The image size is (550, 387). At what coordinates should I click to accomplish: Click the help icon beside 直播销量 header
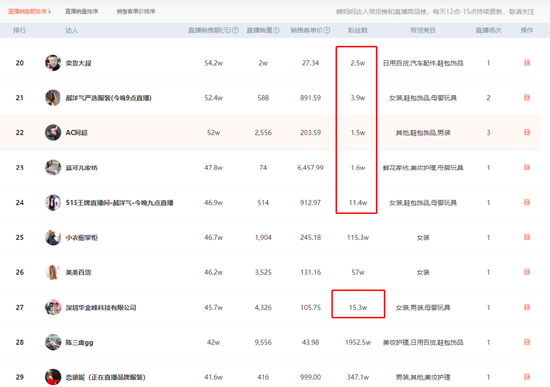click(276, 30)
